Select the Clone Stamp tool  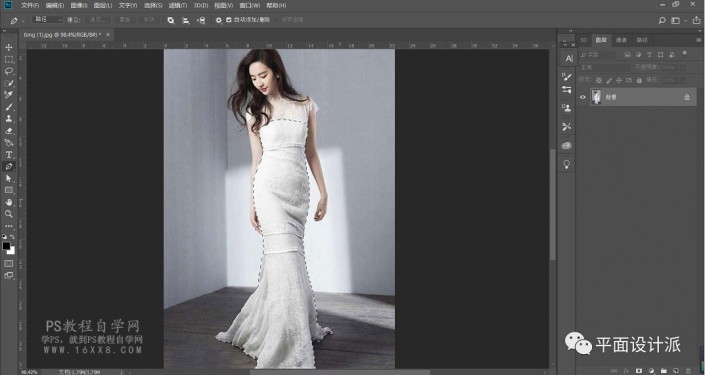9,119
